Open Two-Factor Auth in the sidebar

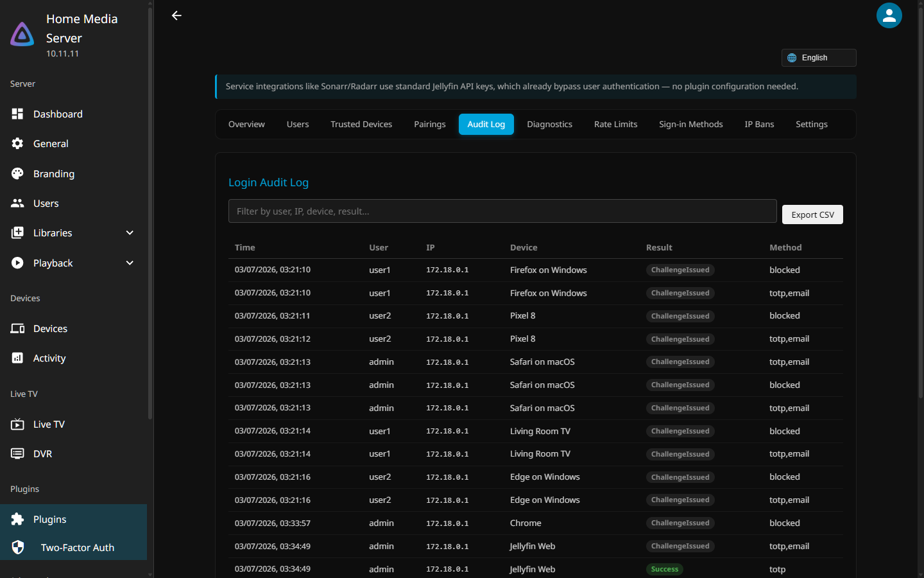coord(73,547)
